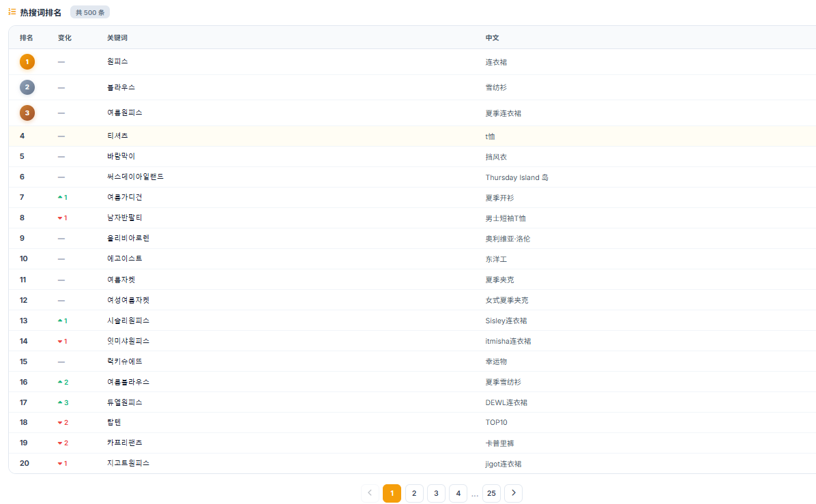This screenshot has width=816, height=504.
Task: Click the red down 2 indicator in row 19
Action: point(63,443)
